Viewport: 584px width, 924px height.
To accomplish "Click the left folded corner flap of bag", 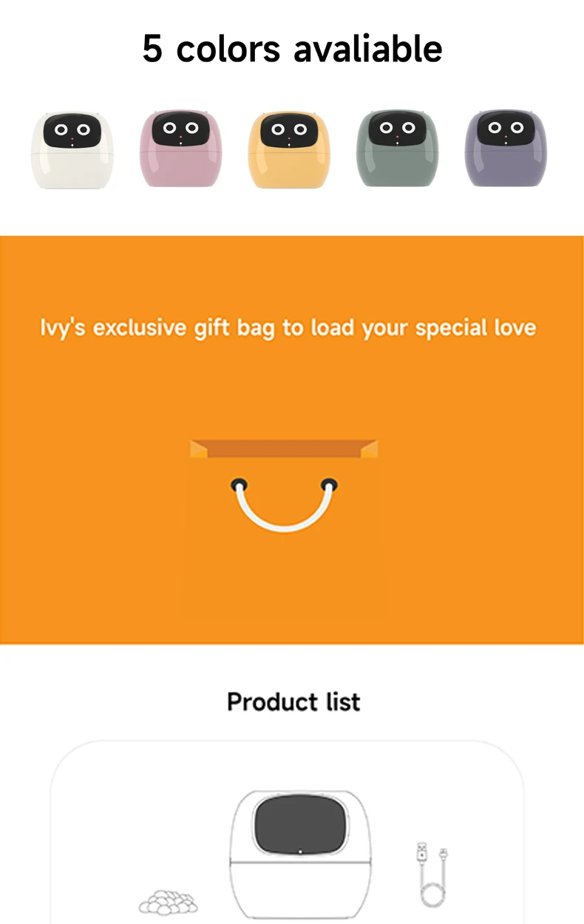I will [197, 449].
